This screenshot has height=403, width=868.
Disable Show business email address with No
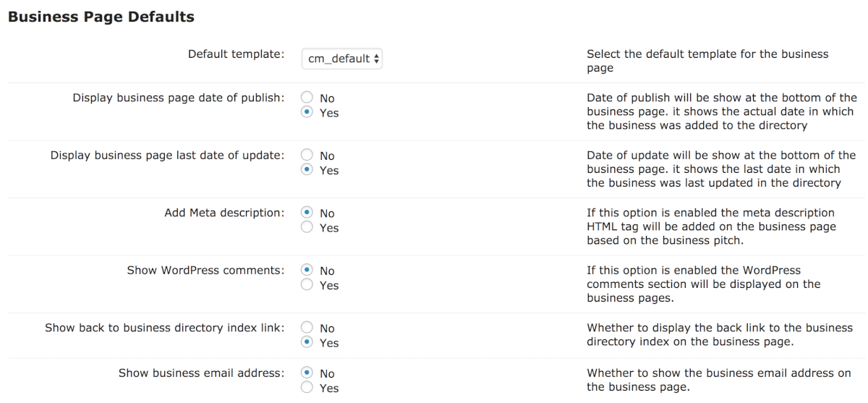tap(307, 373)
